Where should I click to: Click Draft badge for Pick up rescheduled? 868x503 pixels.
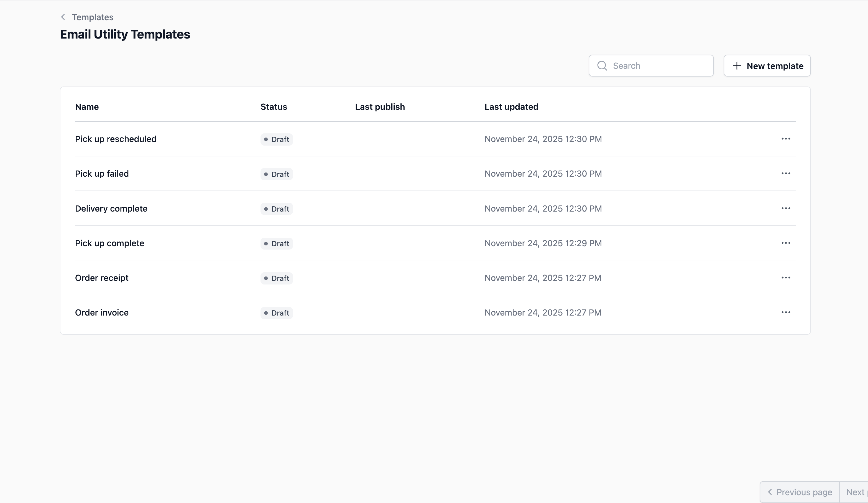[x=277, y=139]
